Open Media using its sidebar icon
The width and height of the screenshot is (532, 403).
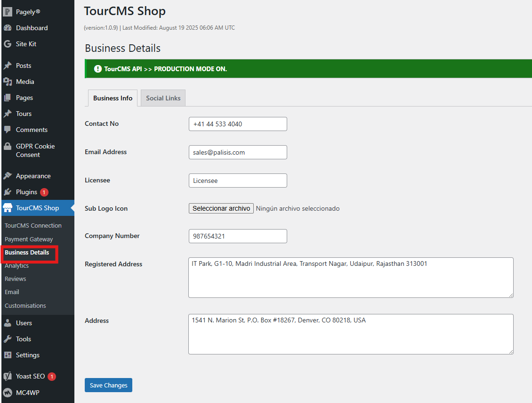[x=8, y=82]
